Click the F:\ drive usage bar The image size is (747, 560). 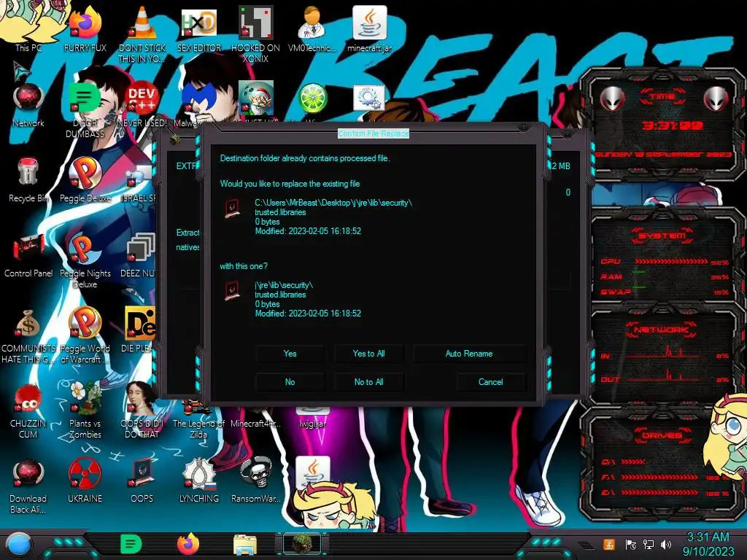tap(659, 477)
